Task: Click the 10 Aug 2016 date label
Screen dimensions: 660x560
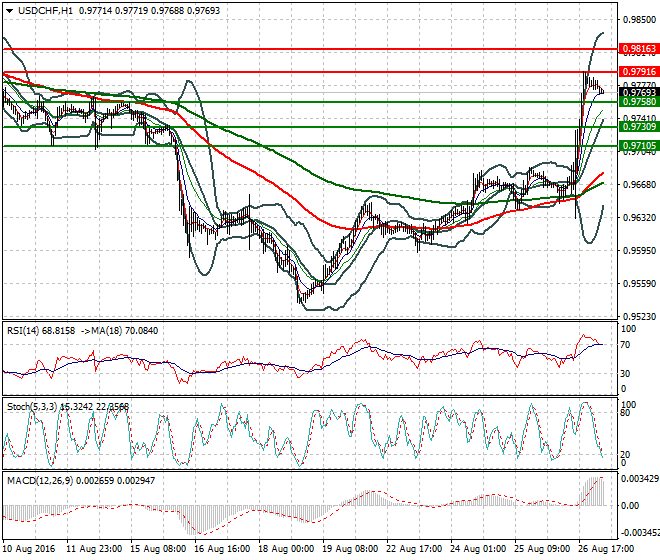Action: click(29, 549)
